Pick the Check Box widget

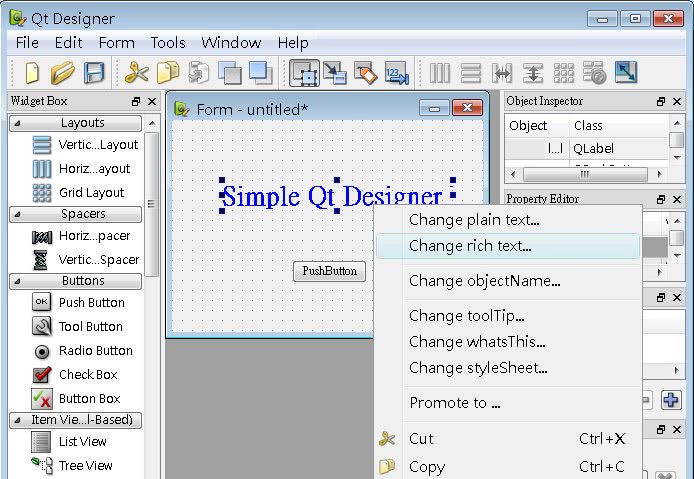(74, 375)
